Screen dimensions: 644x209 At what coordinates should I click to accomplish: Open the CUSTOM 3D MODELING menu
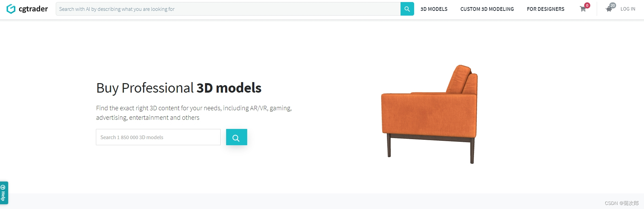(x=487, y=9)
